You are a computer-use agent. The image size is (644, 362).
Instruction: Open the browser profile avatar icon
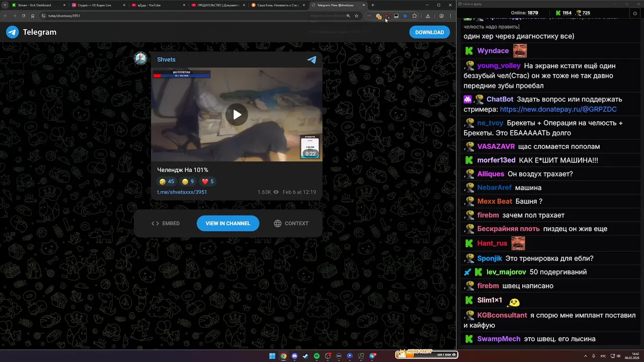(x=441, y=16)
